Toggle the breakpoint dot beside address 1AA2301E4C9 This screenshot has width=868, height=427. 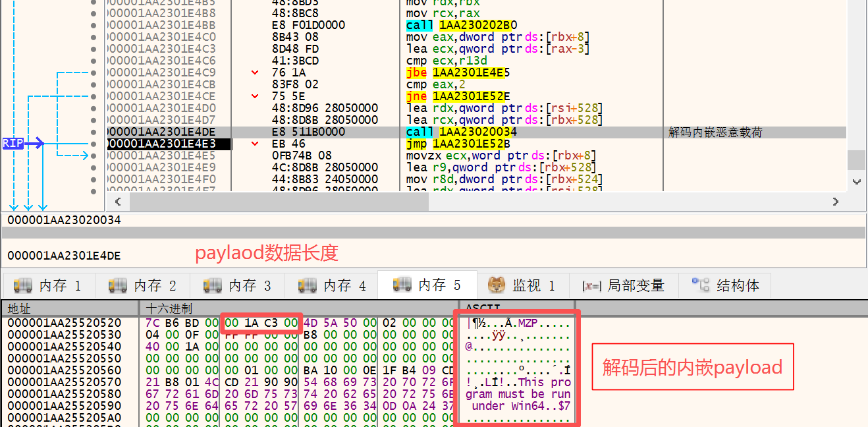pos(94,72)
